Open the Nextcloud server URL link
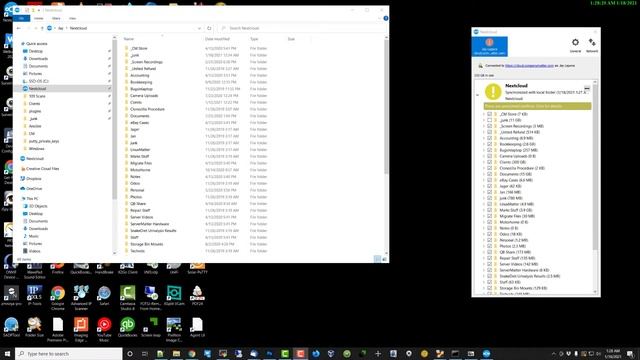 [x=529, y=65]
